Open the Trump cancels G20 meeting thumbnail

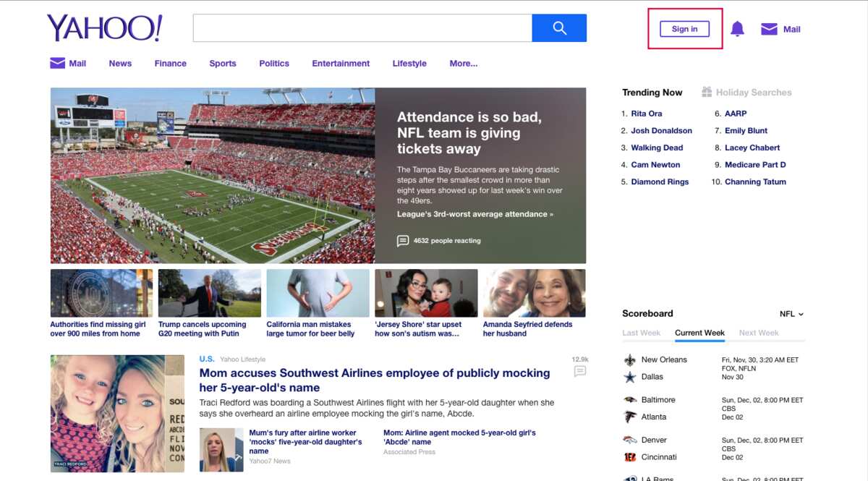210,293
